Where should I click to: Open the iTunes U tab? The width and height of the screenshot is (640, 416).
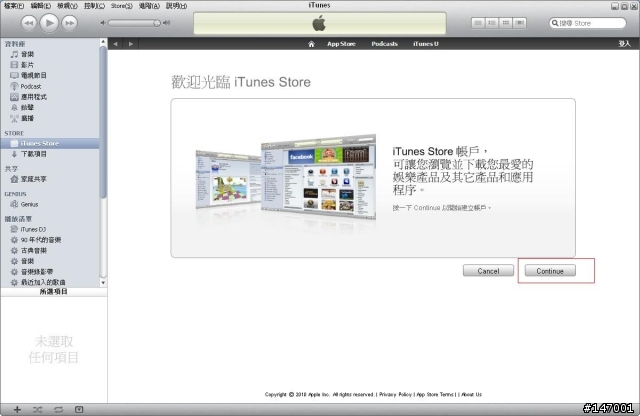coord(426,44)
